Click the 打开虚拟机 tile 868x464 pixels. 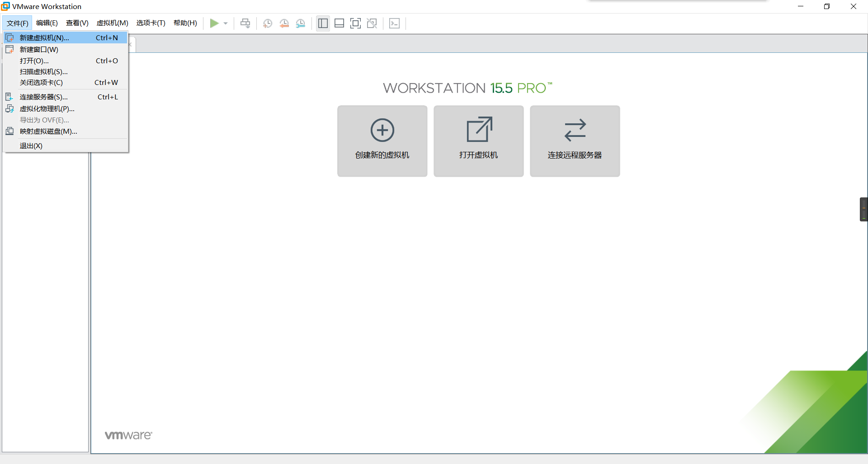click(x=478, y=141)
